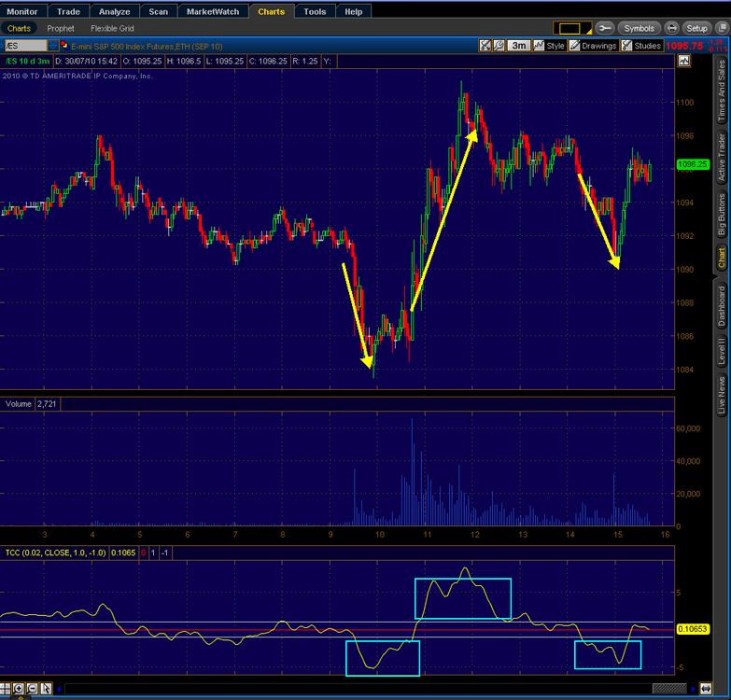Click the last price 1095.75

point(684,46)
